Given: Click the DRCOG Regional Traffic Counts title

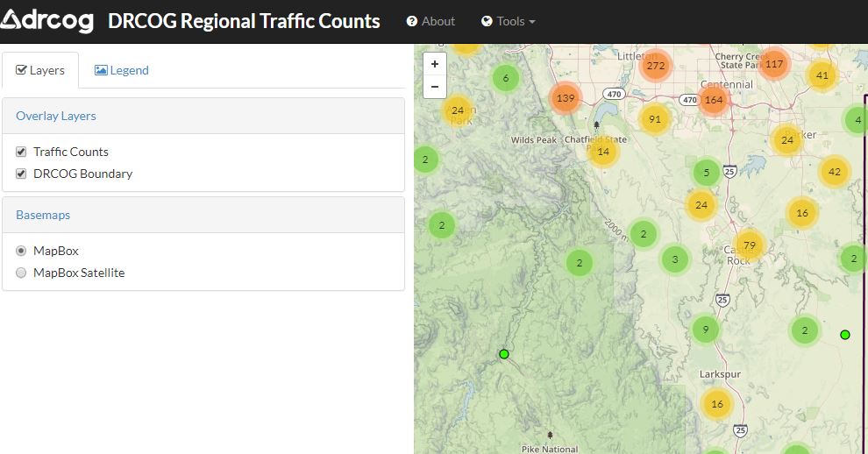Looking at the screenshot, I should click(244, 21).
